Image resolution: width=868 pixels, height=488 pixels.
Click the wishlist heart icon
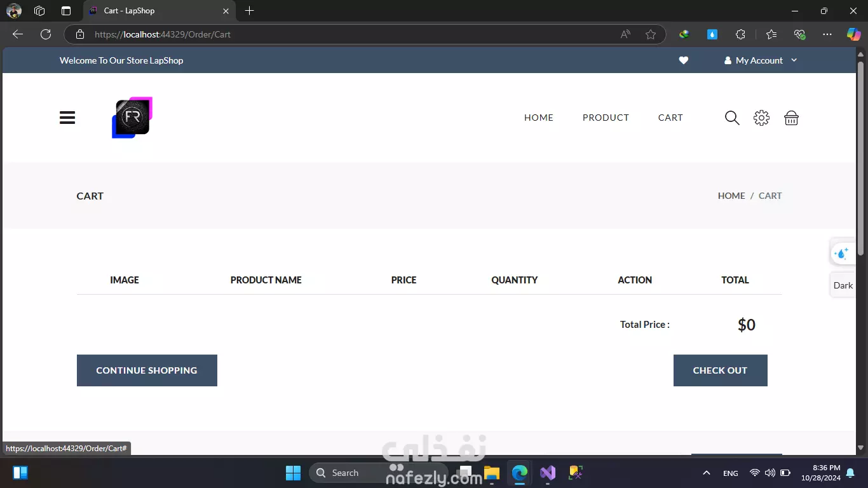[684, 60]
